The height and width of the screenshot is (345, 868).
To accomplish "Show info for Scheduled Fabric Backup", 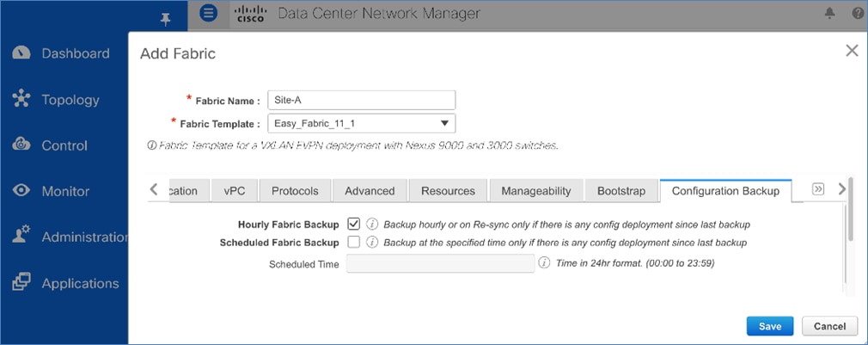I will click(x=372, y=242).
